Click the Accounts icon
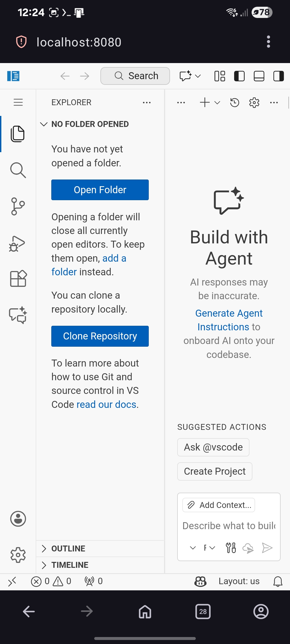The image size is (290, 644). (x=18, y=519)
